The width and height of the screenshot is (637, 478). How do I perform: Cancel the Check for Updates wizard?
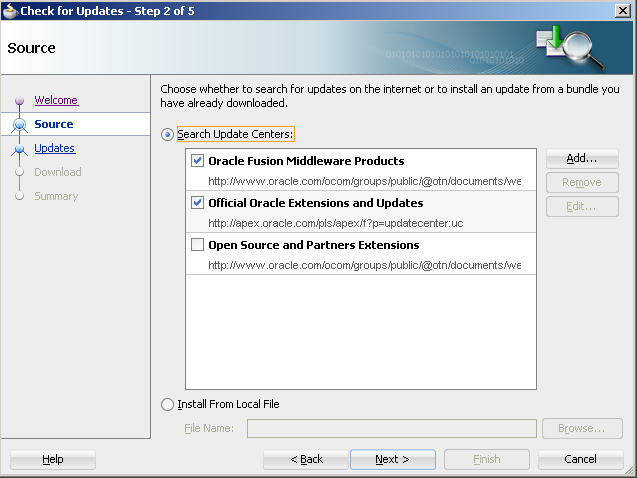point(581,459)
